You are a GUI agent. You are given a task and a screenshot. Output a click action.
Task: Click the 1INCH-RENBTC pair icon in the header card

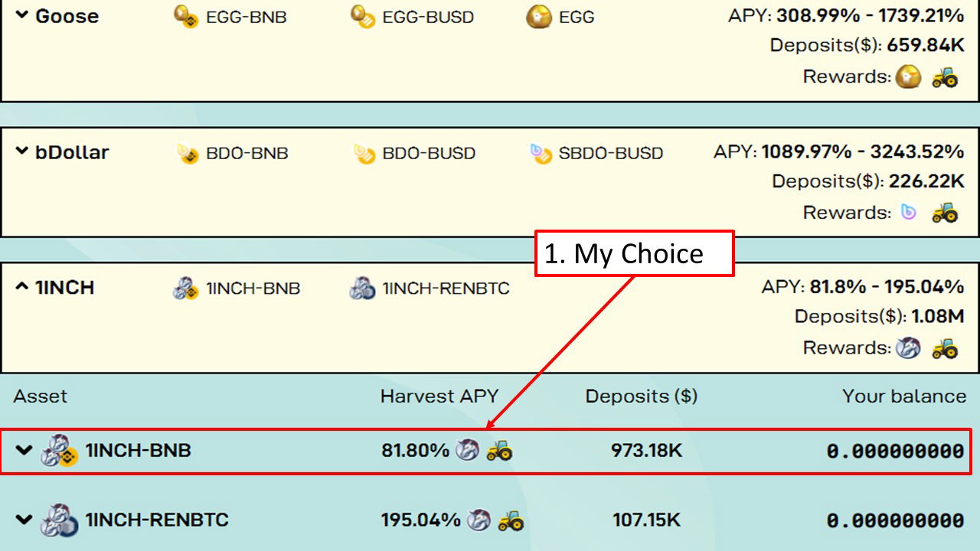point(363,289)
